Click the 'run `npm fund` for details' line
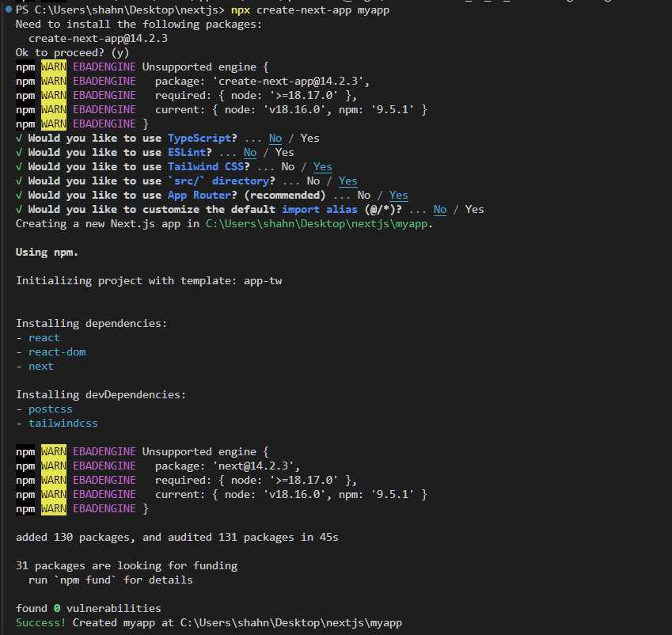The width and height of the screenshot is (672, 635). click(111, 580)
